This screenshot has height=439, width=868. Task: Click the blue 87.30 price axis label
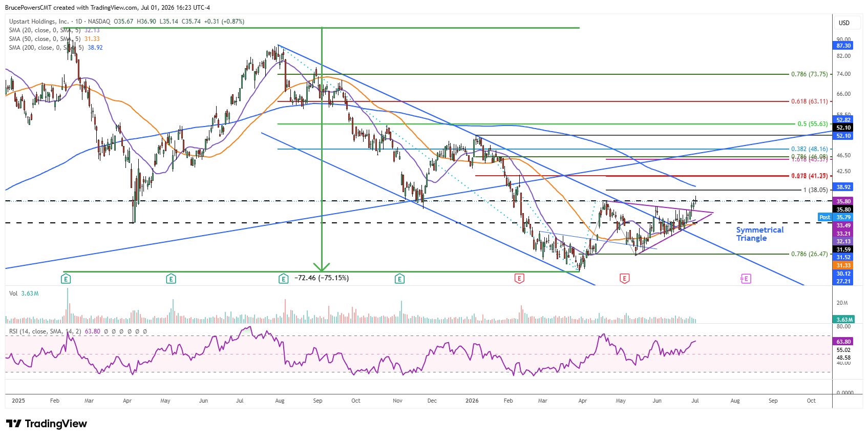point(843,46)
